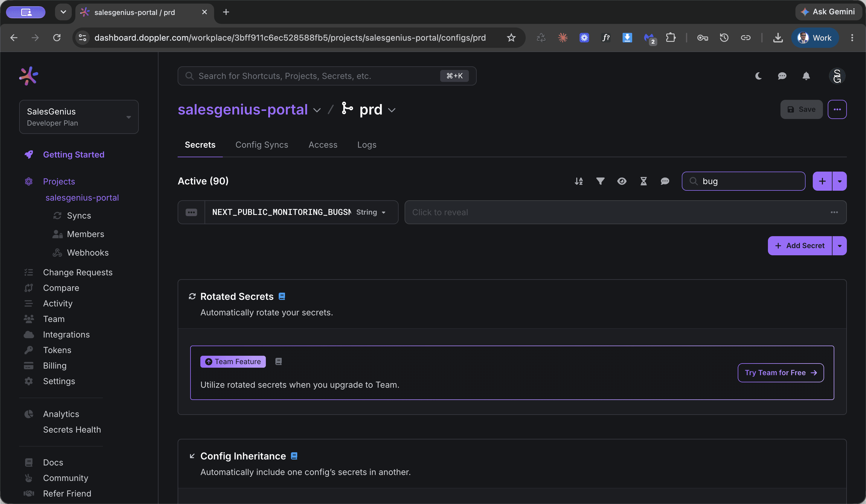Click Try Team for Free button
The image size is (866, 504).
click(x=781, y=373)
